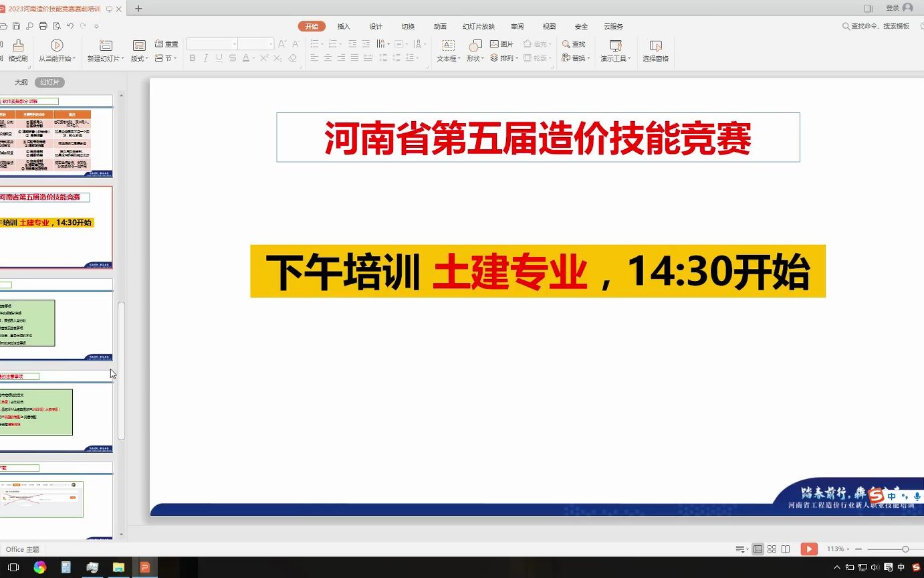Click the Format Painter (格式刷) icon
Image resolution: width=924 pixels, height=578 pixels.
pos(18,45)
